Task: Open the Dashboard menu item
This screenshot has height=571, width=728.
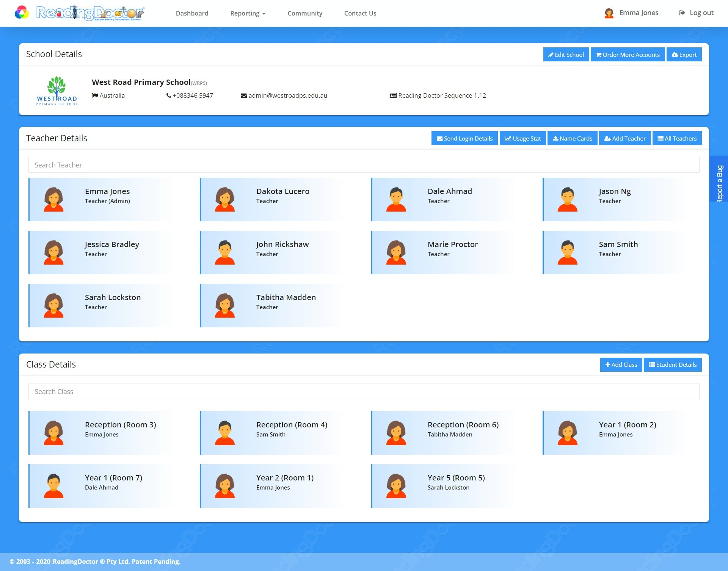Action: click(x=192, y=13)
